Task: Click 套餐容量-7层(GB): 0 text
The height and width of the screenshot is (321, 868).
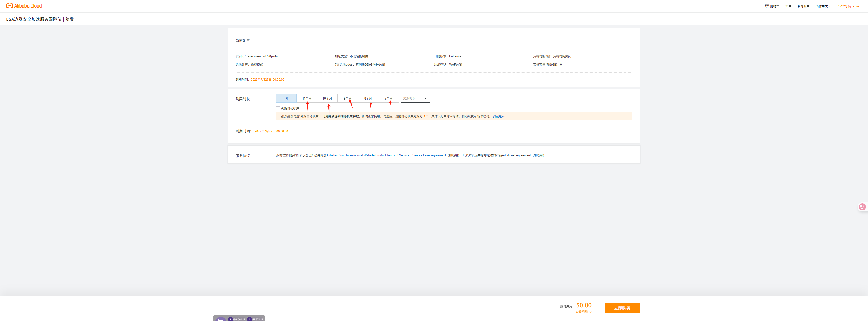Action: click(547, 65)
